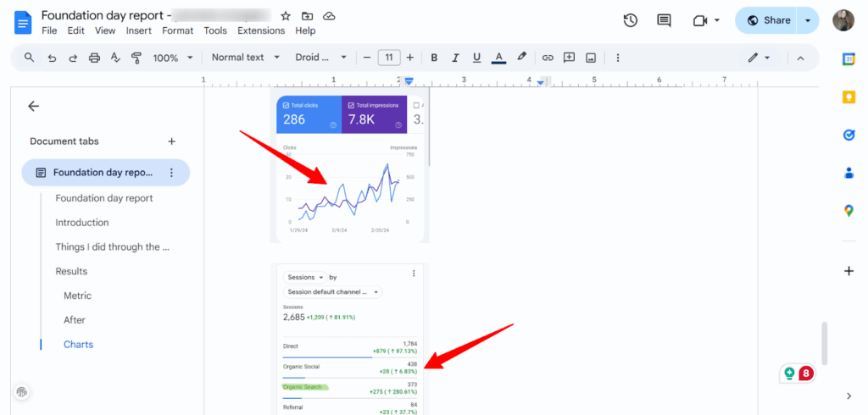The width and height of the screenshot is (868, 415).
Task: Star this document
Action: (286, 16)
